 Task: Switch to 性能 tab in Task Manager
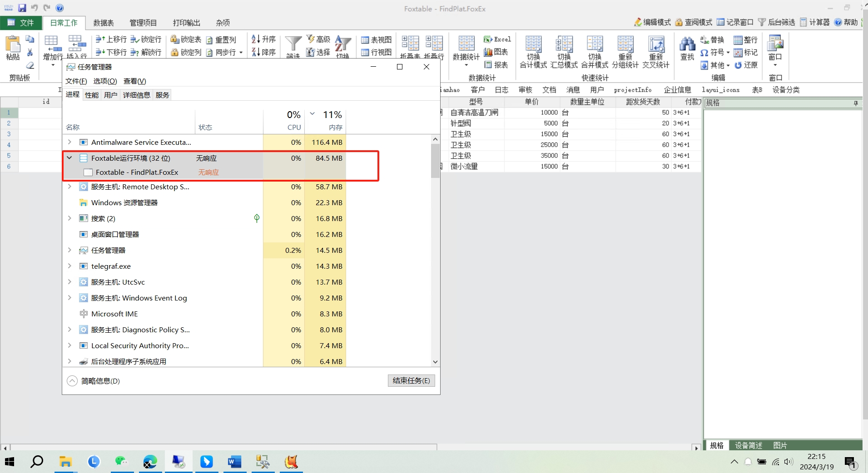pos(92,95)
